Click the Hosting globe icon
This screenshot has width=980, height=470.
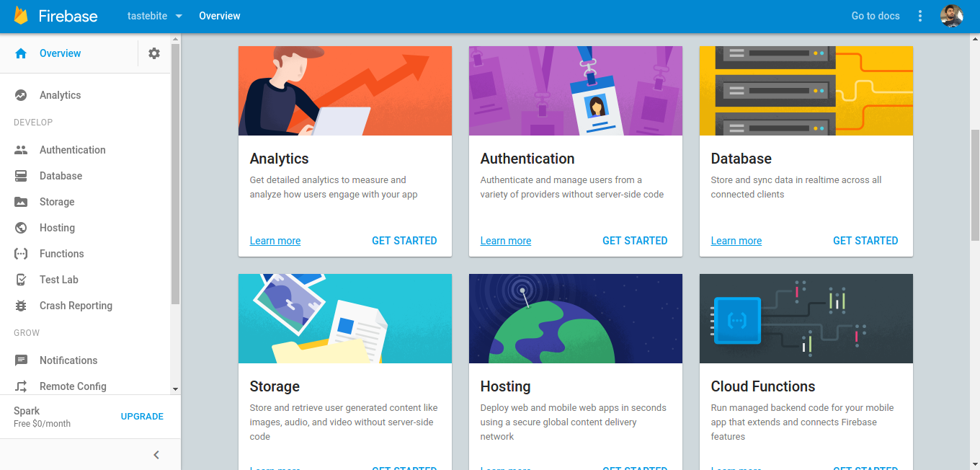click(21, 228)
